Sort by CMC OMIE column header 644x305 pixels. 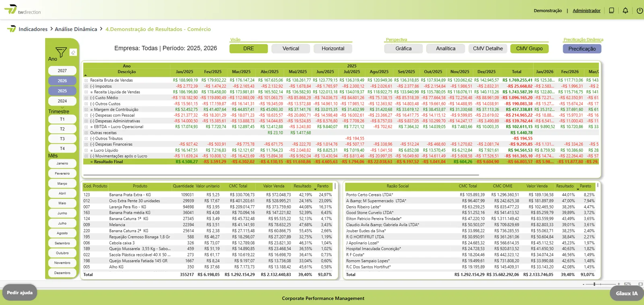click(x=502, y=186)
